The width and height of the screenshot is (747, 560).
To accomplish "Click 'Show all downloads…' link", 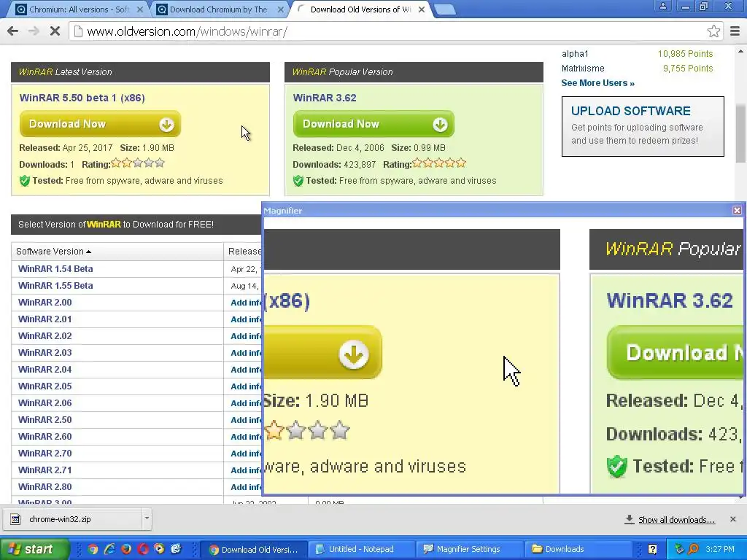I will click(676, 520).
